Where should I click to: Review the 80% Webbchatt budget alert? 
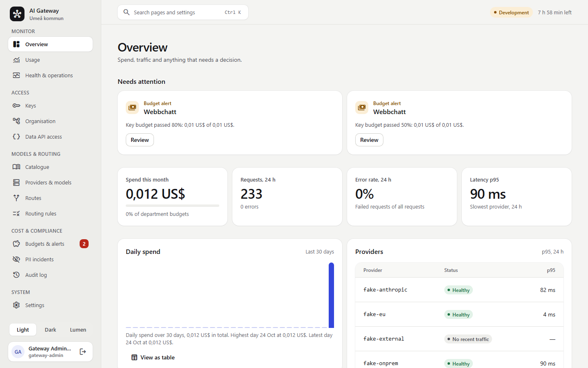tap(140, 140)
